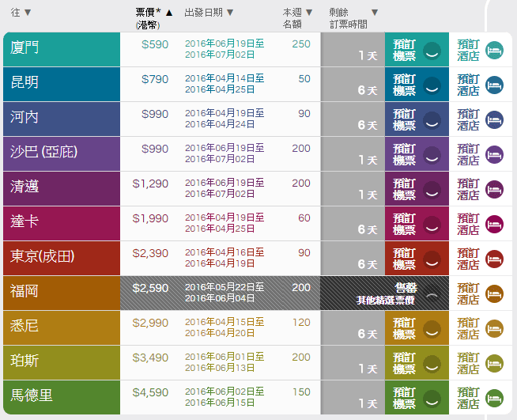Sort by 出發日期 departure date header

203,13
